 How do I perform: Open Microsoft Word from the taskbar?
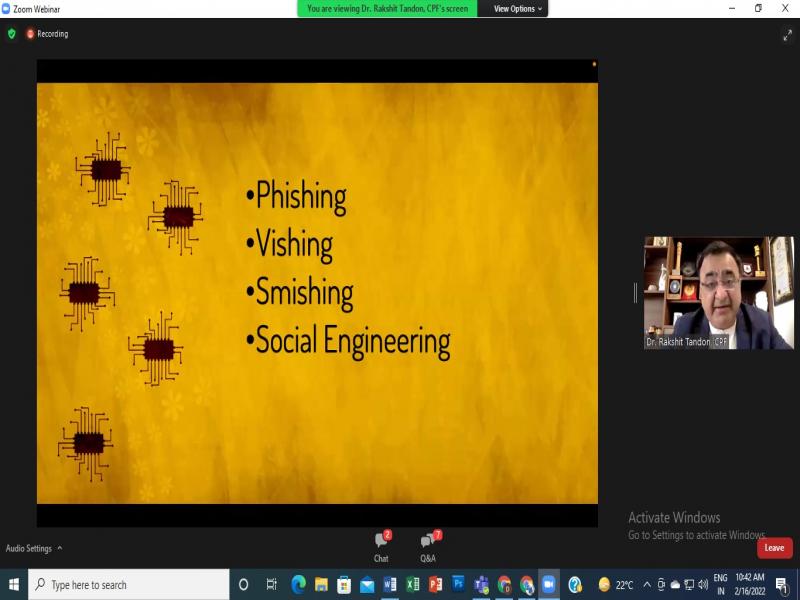(x=390, y=584)
